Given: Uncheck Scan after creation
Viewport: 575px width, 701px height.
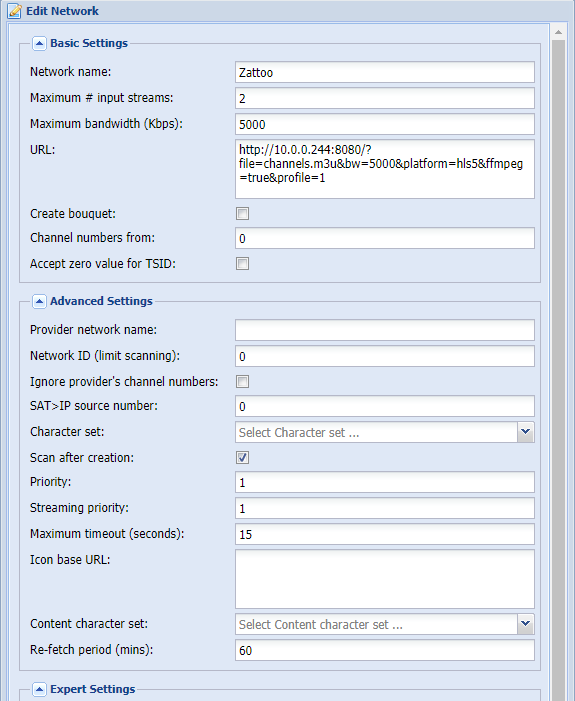Looking at the screenshot, I should (242, 458).
